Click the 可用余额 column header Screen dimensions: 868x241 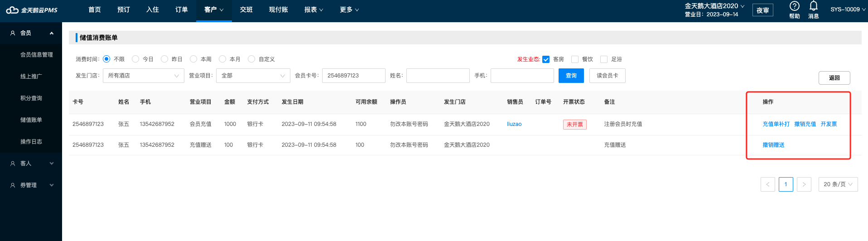click(x=366, y=102)
